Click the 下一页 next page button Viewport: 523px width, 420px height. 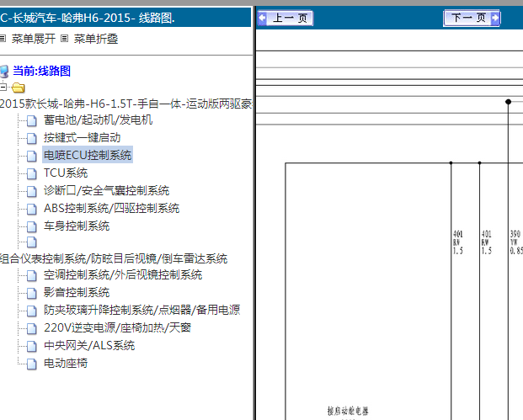[472, 18]
